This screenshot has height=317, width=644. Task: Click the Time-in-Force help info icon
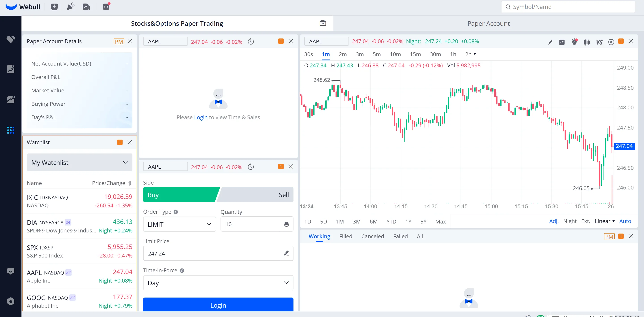(182, 270)
